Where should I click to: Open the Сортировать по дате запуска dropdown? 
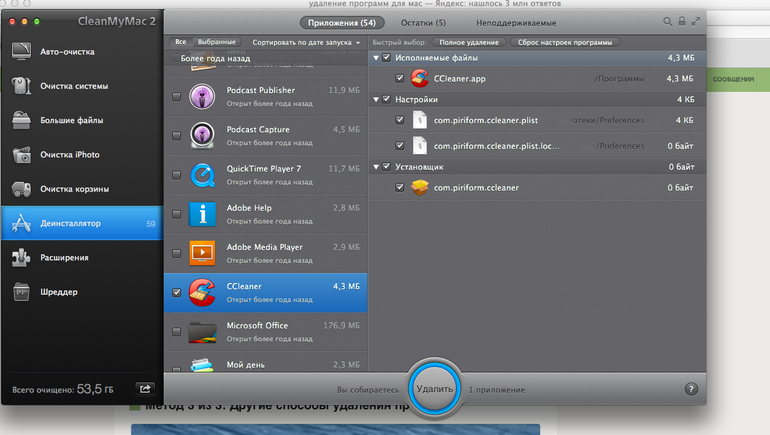click(x=306, y=43)
